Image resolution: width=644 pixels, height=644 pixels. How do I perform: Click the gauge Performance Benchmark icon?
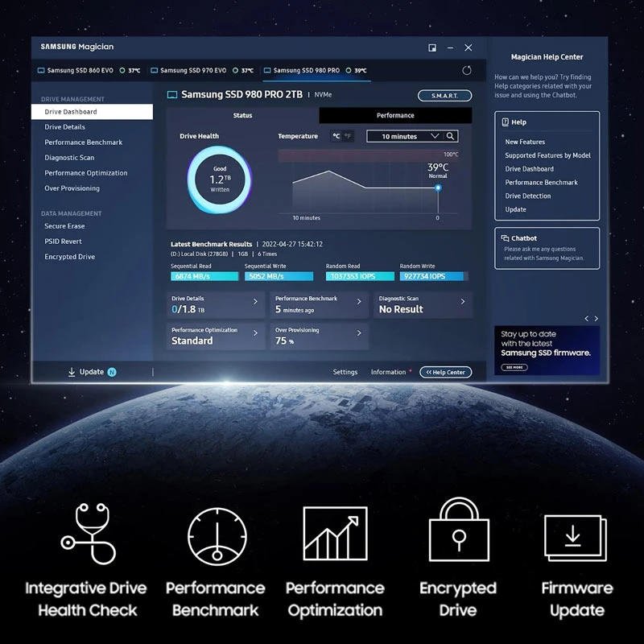pyautogui.click(x=217, y=535)
